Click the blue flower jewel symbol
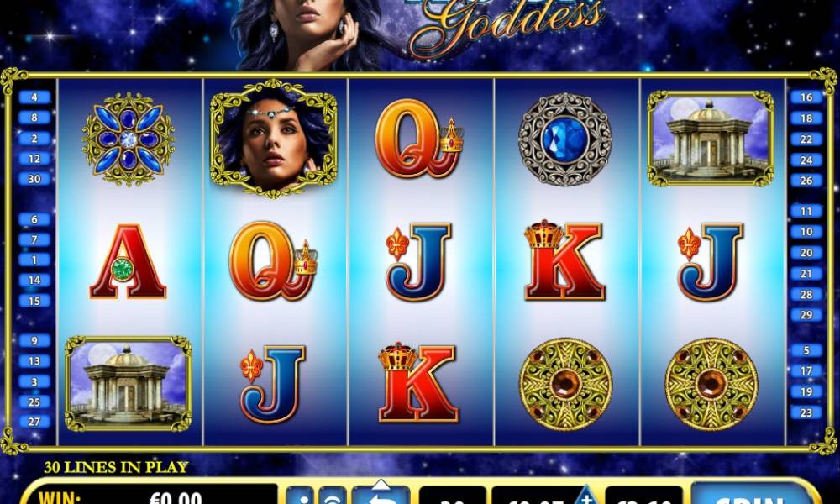840x504 pixels. [x=128, y=139]
